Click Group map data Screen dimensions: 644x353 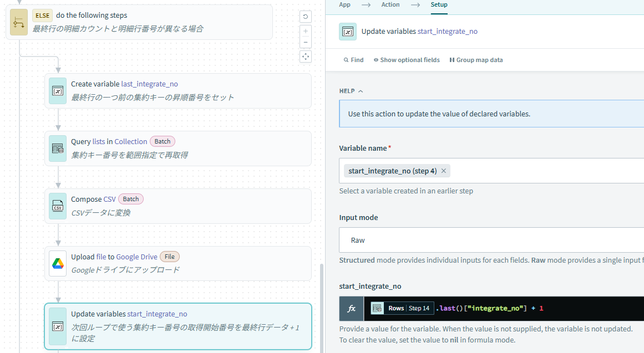[476, 60]
